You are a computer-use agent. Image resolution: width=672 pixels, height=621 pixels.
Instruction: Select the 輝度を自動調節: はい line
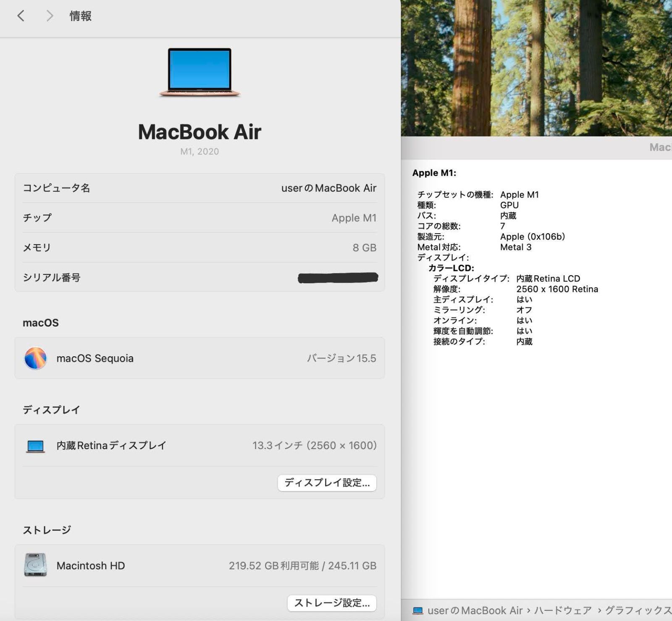tap(483, 331)
